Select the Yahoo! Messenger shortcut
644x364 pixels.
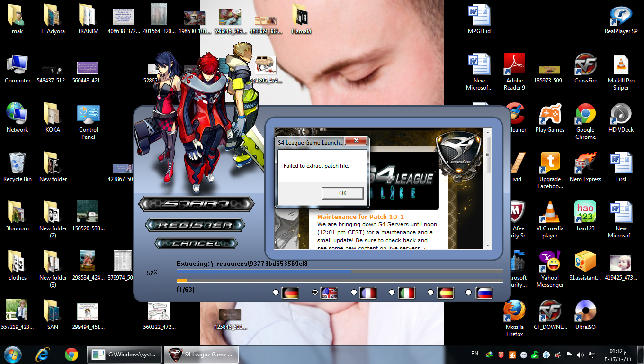550,270
